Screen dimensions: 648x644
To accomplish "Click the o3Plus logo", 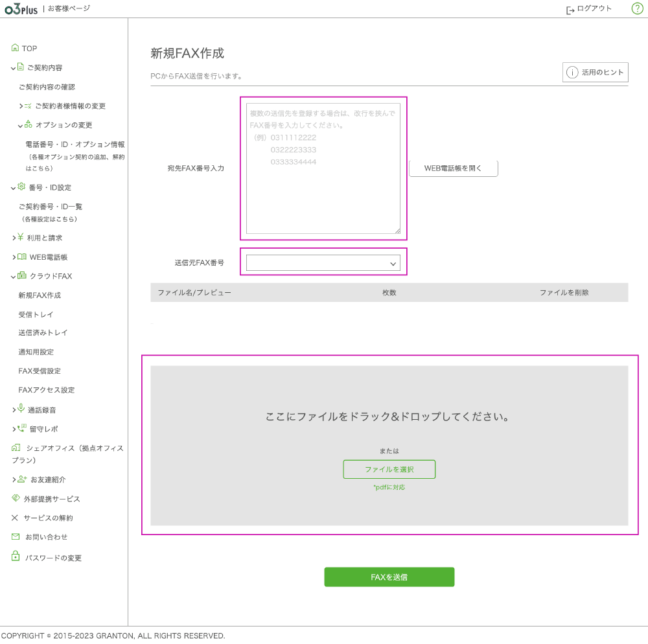I will (21, 8).
